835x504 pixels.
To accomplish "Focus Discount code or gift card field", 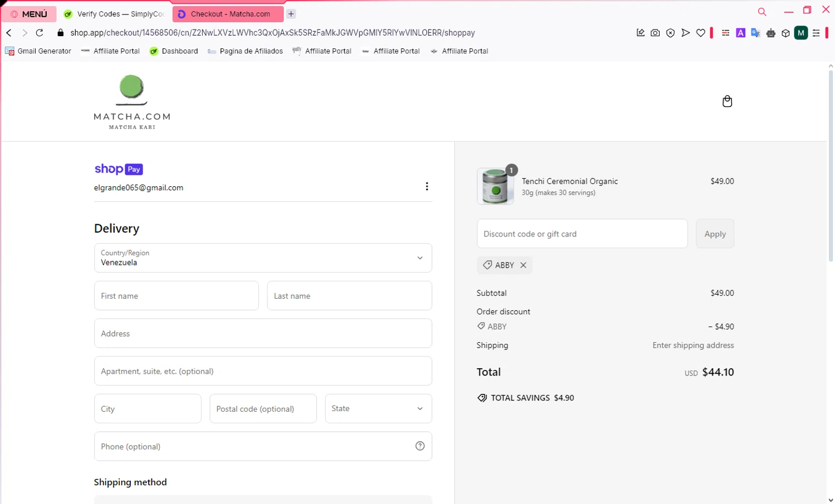I will 582,234.
